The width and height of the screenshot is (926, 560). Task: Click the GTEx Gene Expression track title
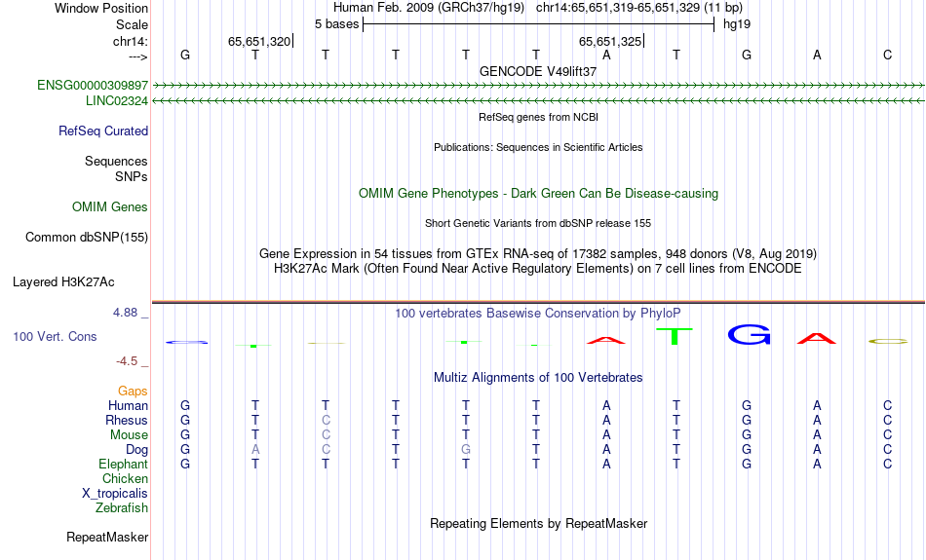click(x=538, y=254)
